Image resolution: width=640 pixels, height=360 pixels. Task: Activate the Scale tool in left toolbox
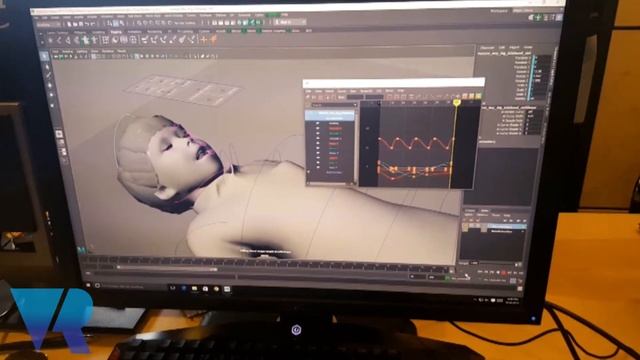[x=53, y=105]
